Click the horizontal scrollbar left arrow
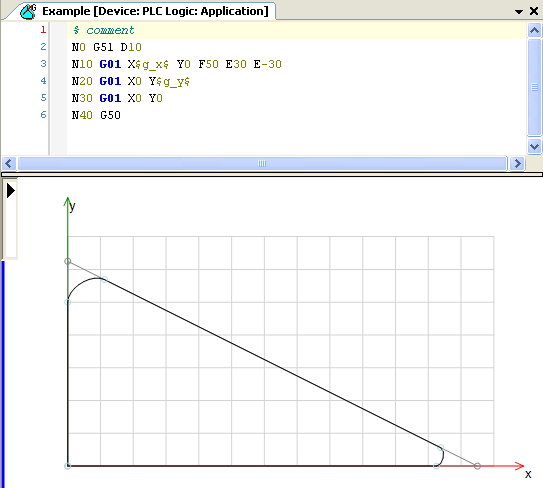Viewport: 543px width, 488px height. [9, 163]
